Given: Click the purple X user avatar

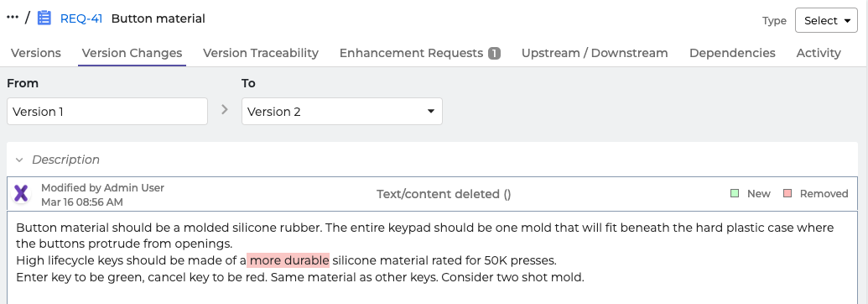Looking at the screenshot, I should (x=21, y=194).
